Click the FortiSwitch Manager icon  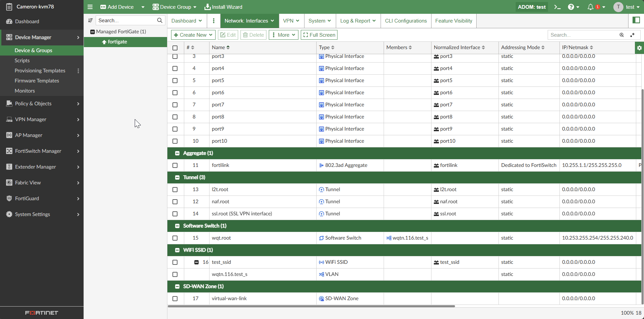coord(9,151)
